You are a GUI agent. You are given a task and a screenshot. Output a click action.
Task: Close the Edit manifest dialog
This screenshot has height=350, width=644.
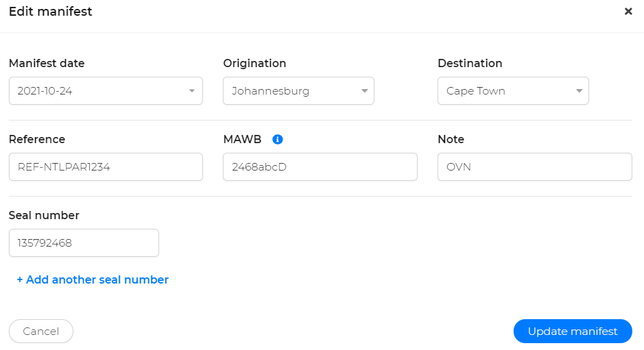[x=628, y=12]
